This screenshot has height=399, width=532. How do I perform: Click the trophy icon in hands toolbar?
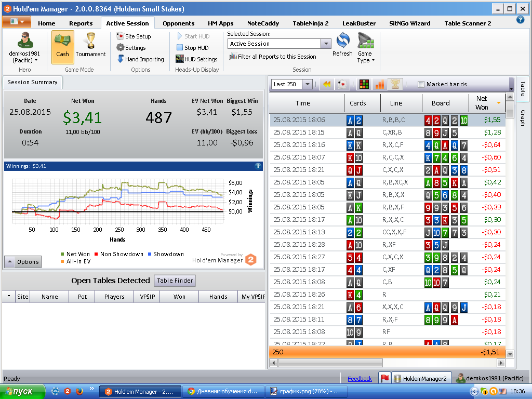[x=395, y=84]
